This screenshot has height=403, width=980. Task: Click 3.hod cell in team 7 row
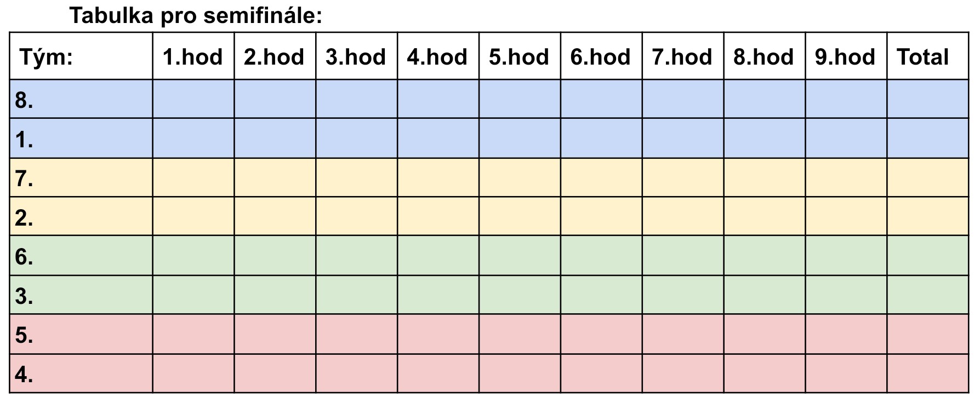pos(356,178)
